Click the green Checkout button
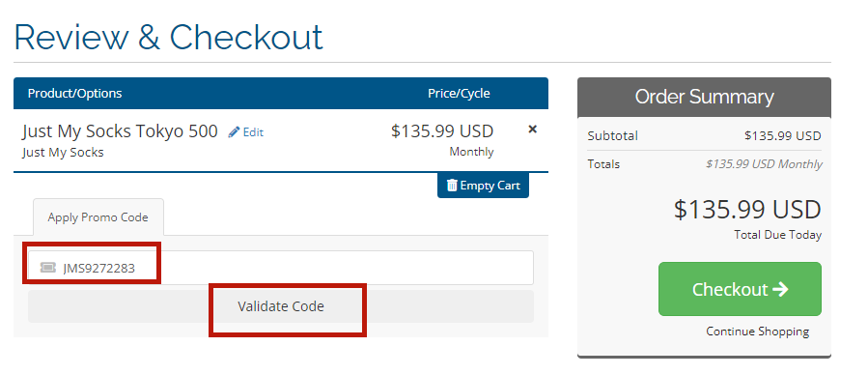 740,289
